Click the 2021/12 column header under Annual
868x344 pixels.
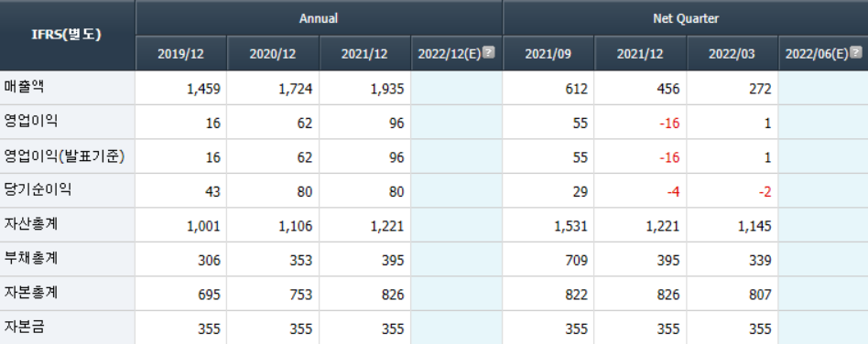tap(364, 54)
